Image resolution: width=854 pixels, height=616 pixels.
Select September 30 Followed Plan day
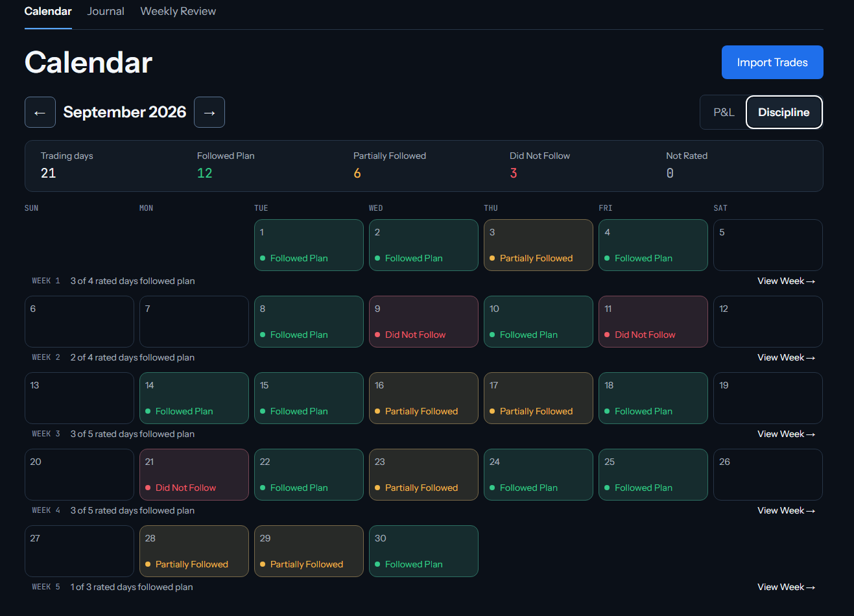(423, 551)
